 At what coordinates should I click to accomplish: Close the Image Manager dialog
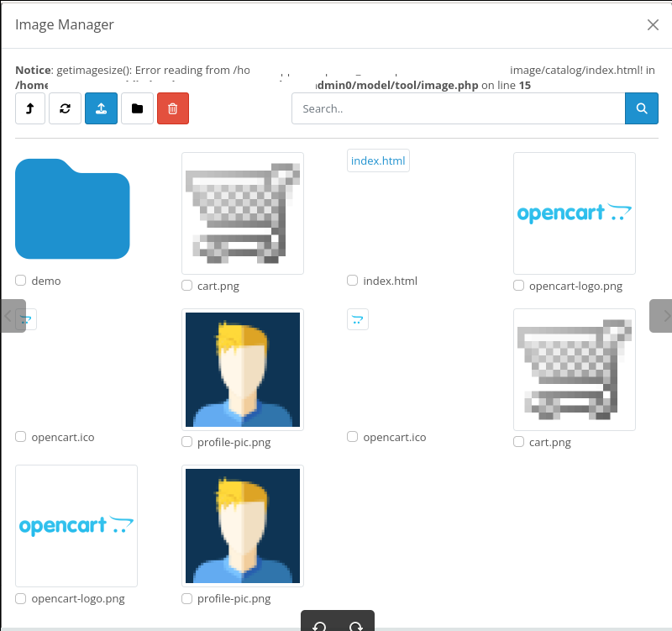pos(653,24)
